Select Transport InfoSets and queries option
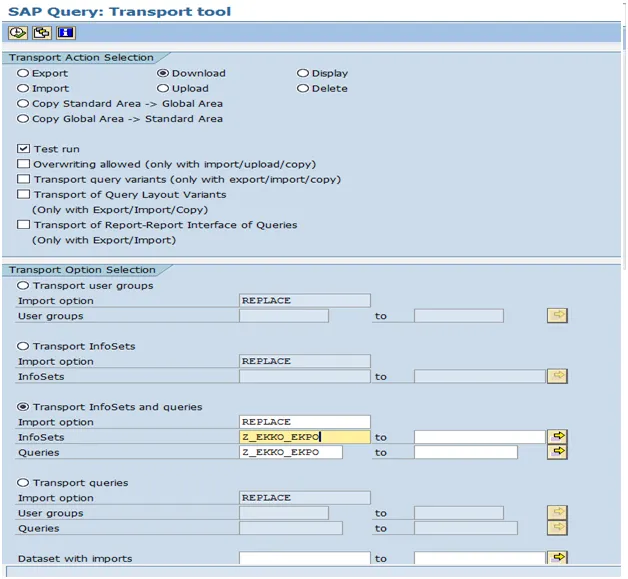 [x=23, y=407]
